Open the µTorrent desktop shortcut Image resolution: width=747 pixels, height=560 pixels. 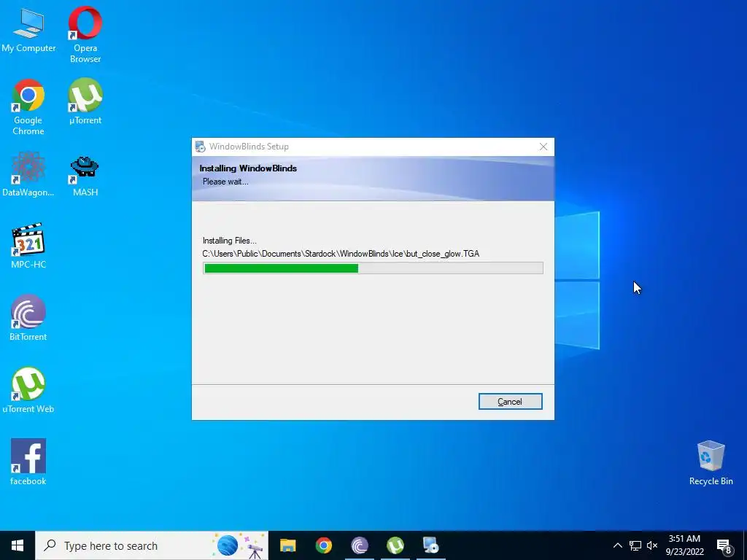(x=85, y=101)
